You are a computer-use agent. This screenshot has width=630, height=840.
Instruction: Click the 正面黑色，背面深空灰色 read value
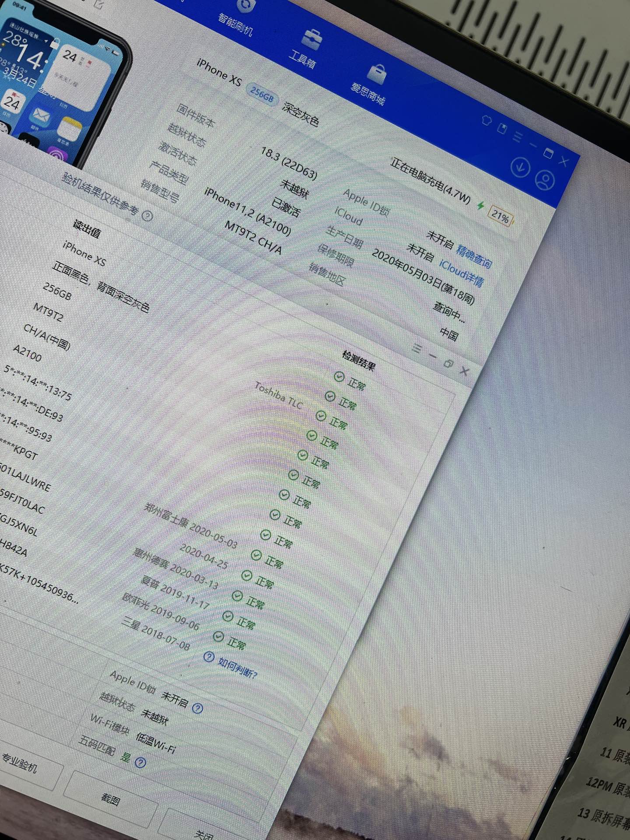[x=101, y=287]
